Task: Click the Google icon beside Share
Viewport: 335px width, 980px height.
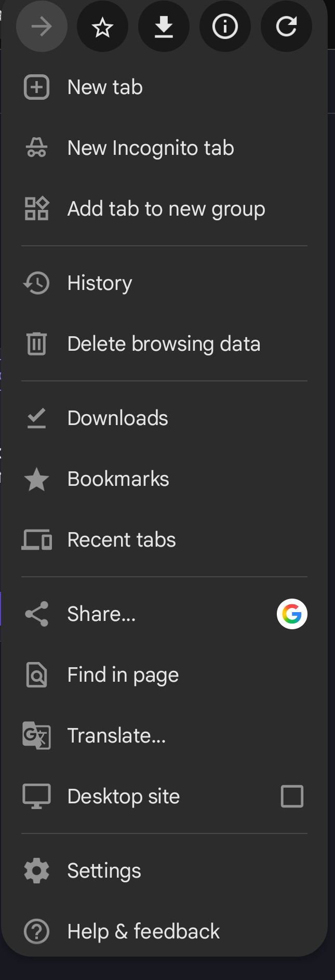Action: click(x=292, y=614)
